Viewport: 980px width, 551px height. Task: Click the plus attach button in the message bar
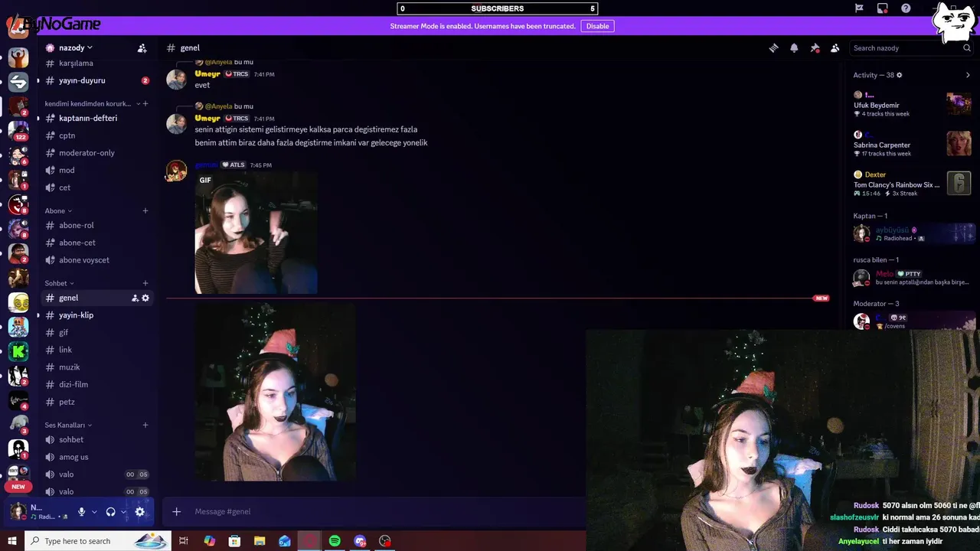[x=176, y=511]
